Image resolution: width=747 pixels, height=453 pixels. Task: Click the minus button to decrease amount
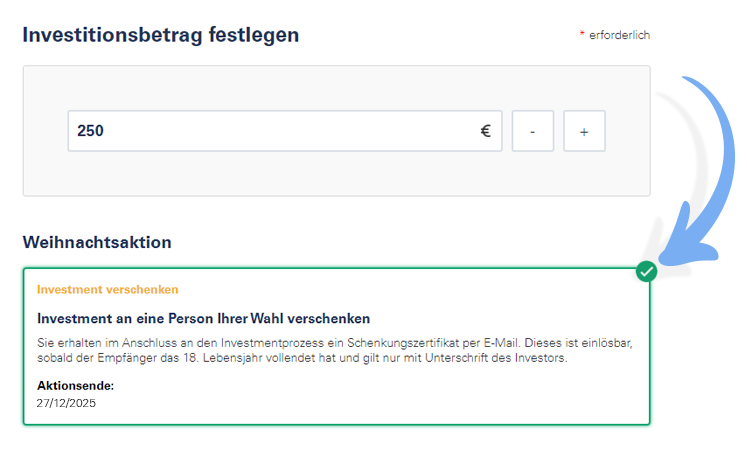point(533,131)
